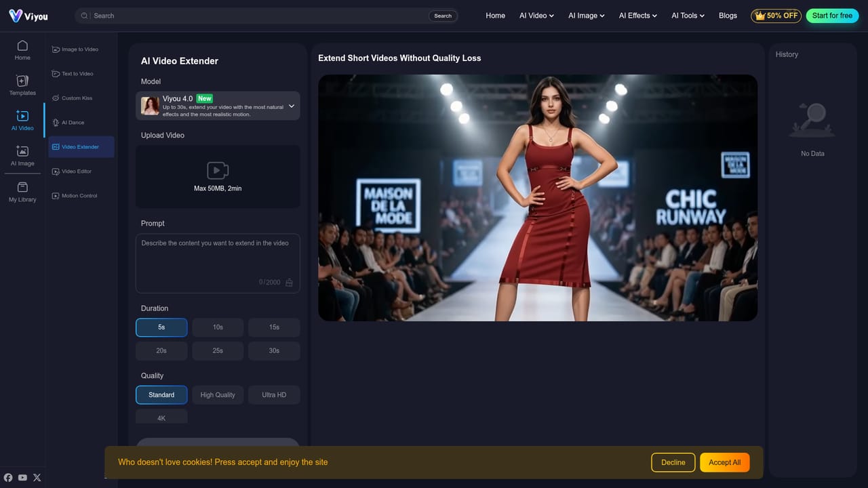Open AI Image in the sidebar
This screenshot has width=868, height=488.
(22, 155)
